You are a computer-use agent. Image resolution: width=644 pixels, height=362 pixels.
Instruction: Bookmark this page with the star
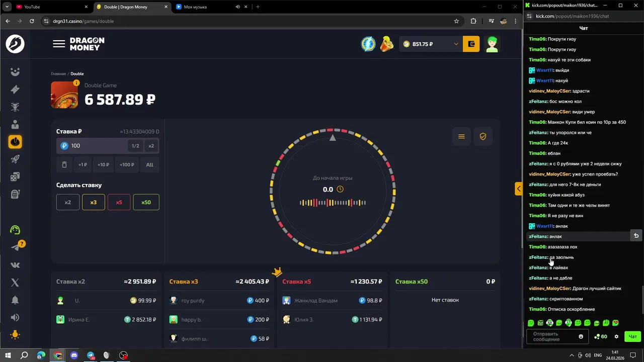click(x=456, y=21)
